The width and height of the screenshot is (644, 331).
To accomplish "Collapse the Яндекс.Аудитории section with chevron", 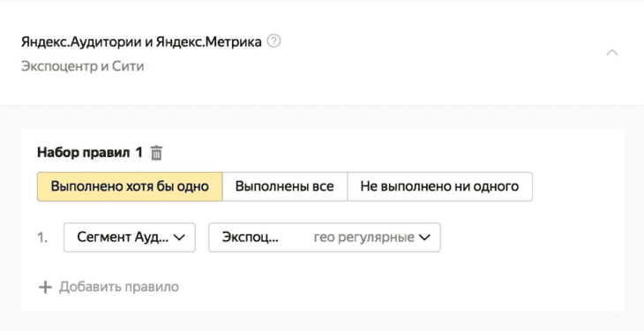I will pyautogui.click(x=612, y=53).
